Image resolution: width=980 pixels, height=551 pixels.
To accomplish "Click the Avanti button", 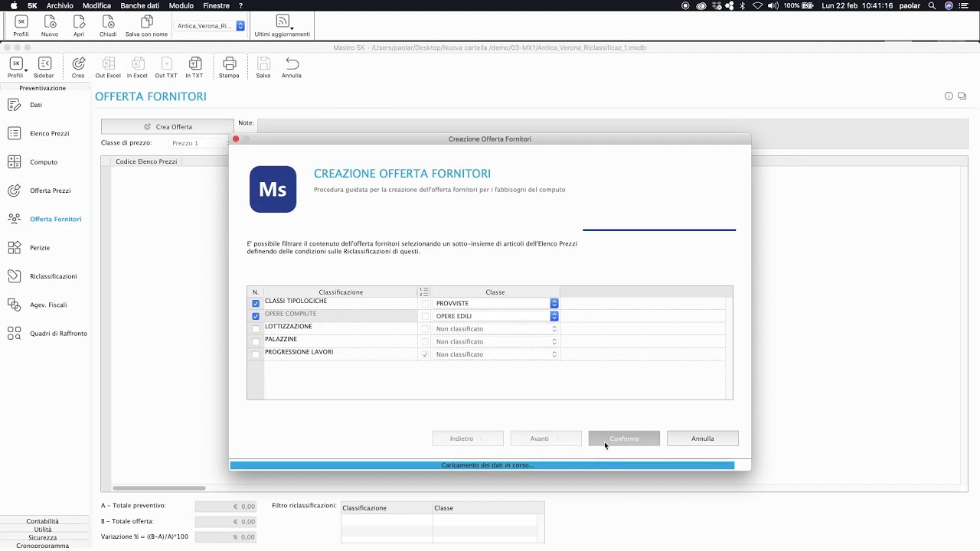I will [546, 439].
